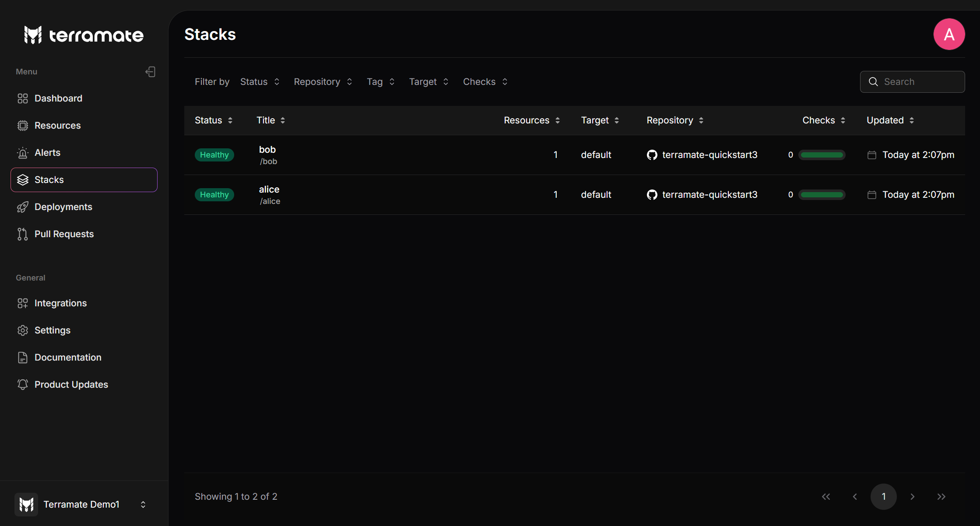
Task: Click GitHub icon in bob row
Action: click(x=652, y=155)
